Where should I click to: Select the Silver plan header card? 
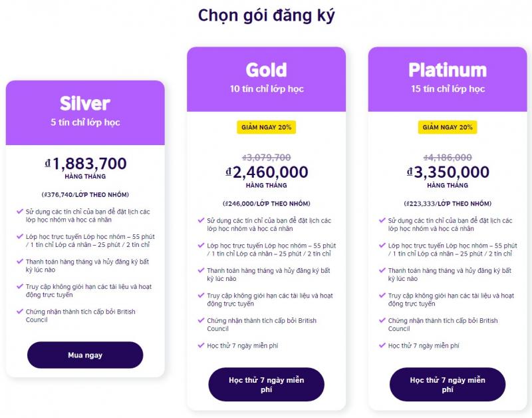(x=85, y=112)
